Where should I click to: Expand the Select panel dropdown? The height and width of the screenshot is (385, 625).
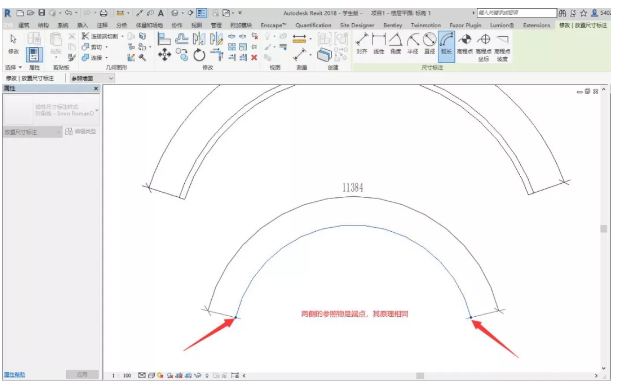pyautogui.click(x=14, y=67)
